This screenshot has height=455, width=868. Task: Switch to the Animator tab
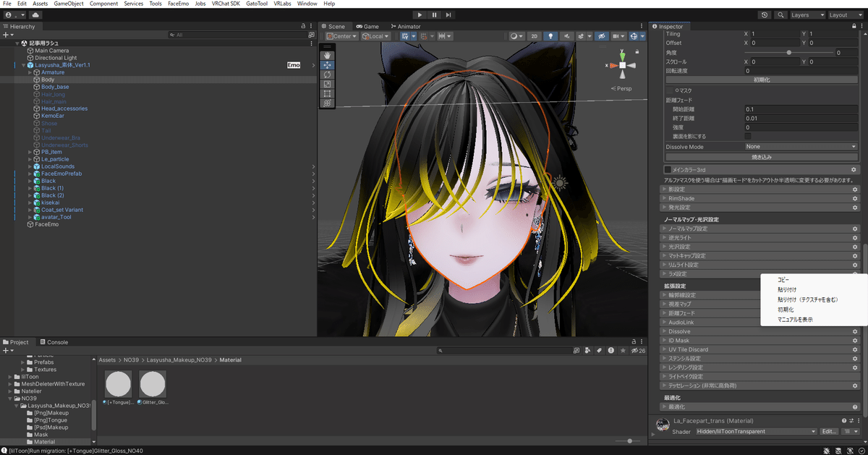click(x=405, y=27)
